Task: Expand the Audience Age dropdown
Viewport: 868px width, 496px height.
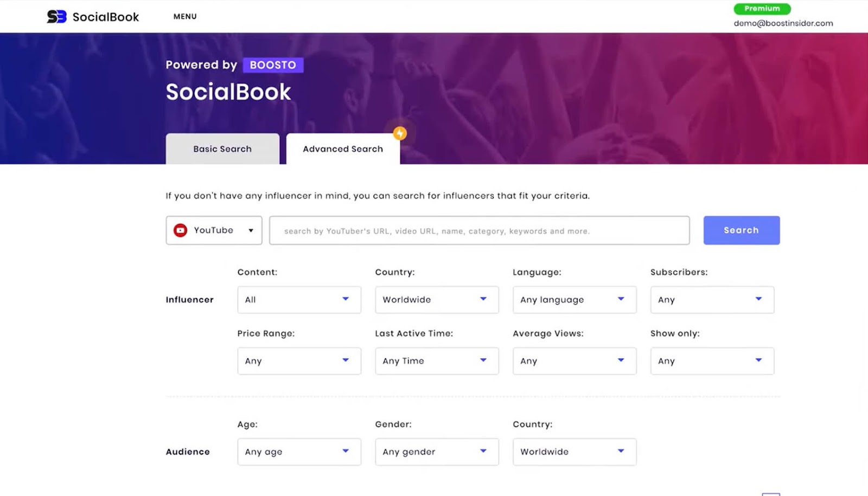Action: pyautogui.click(x=299, y=452)
